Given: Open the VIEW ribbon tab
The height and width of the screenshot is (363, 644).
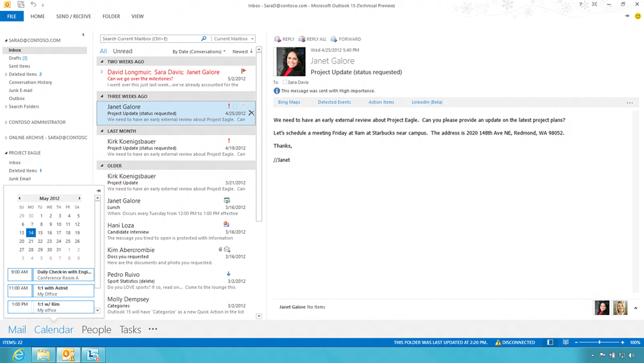Looking at the screenshot, I should [x=137, y=16].
